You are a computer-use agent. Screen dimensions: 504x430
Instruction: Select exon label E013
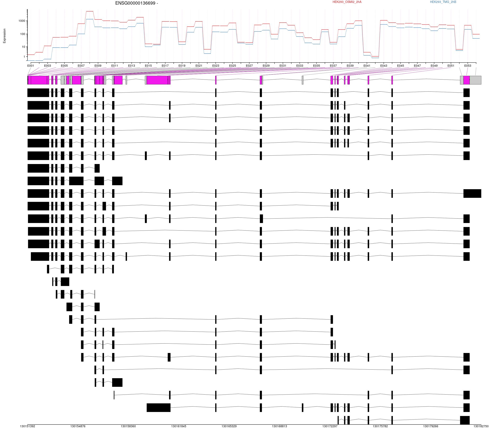131,66
